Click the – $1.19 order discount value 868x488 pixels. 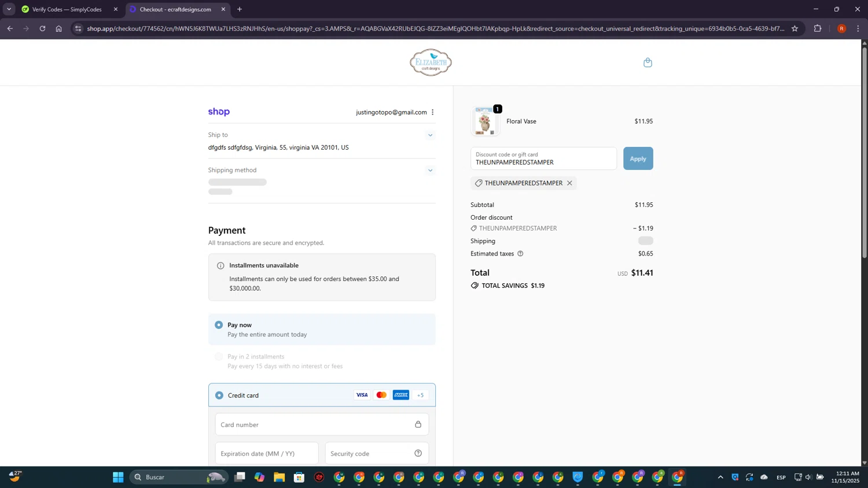pyautogui.click(x=643, y=228)
